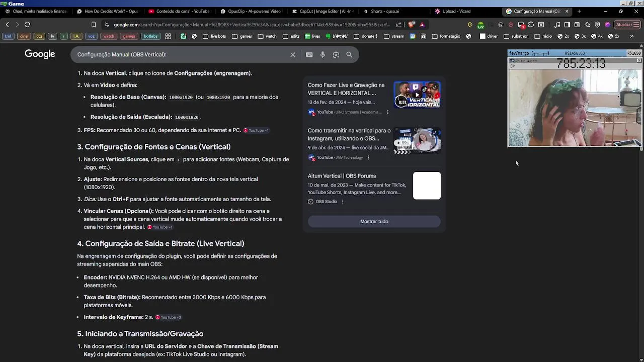Submit search with magnifier icon
Viewport: 644px width, 362px height.
click(349, 55)
